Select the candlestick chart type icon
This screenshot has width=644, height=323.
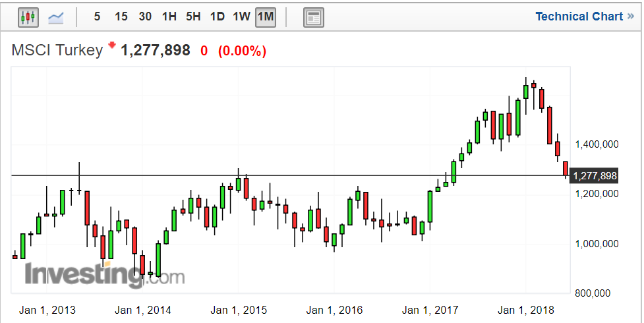coord(28,17)
